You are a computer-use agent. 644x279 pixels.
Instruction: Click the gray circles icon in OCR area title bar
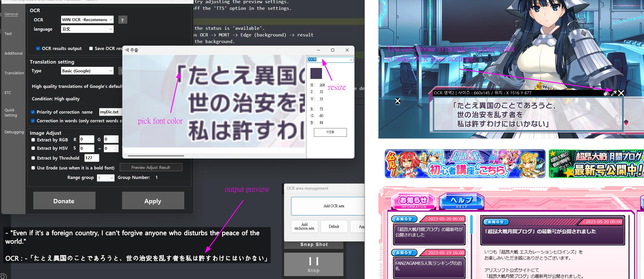[606, 93]
